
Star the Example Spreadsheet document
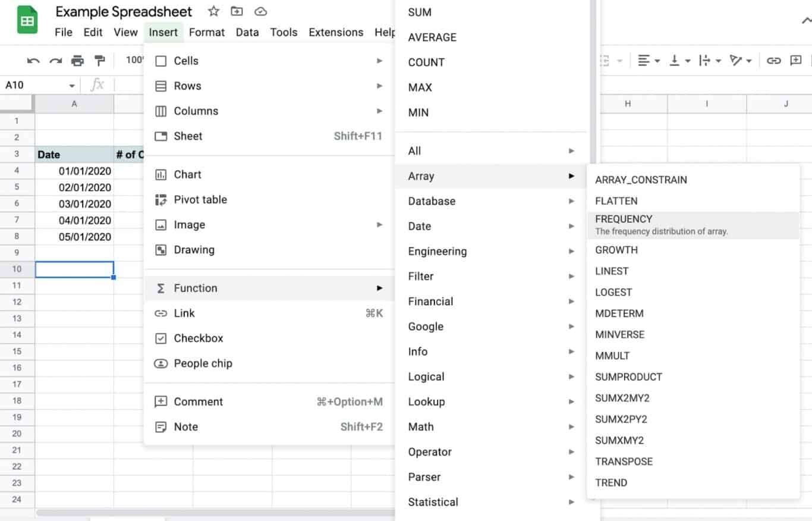pos(214,11)
